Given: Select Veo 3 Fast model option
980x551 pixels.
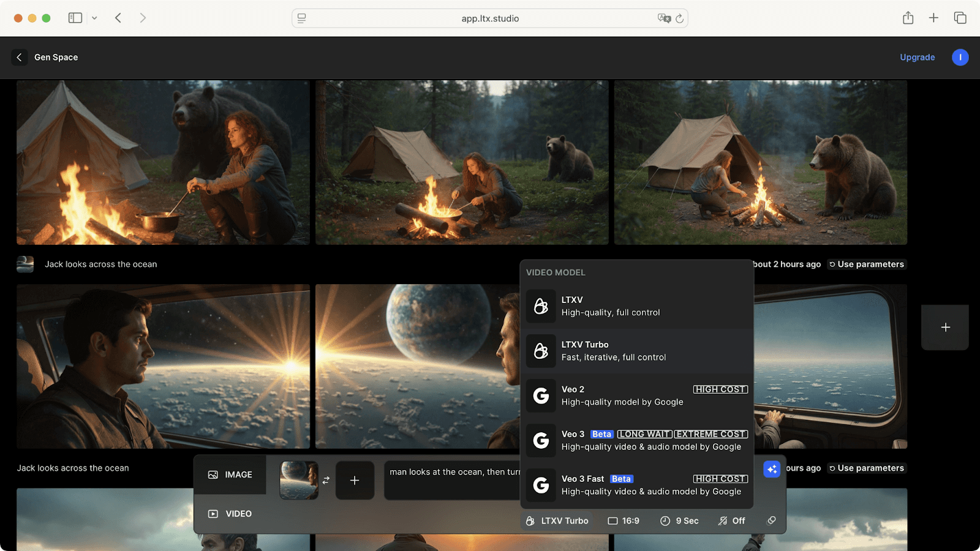Looking at the screenshot, I should pos(637,485).
